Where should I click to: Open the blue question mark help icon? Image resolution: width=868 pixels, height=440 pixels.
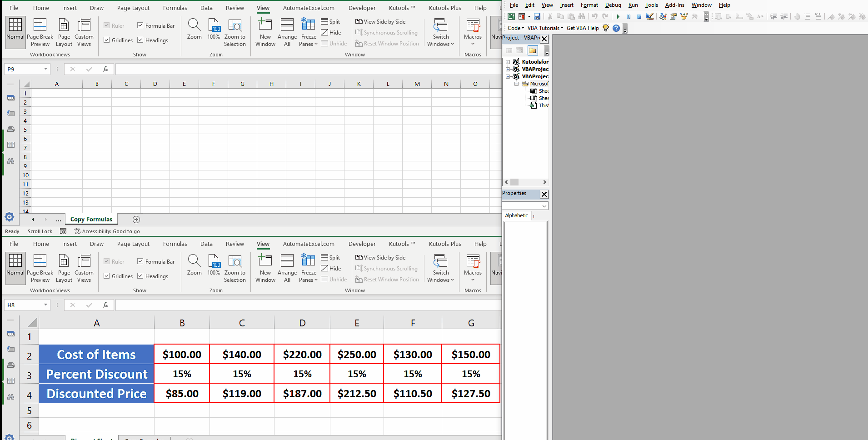pyautogui.click(x=616, y=28)
